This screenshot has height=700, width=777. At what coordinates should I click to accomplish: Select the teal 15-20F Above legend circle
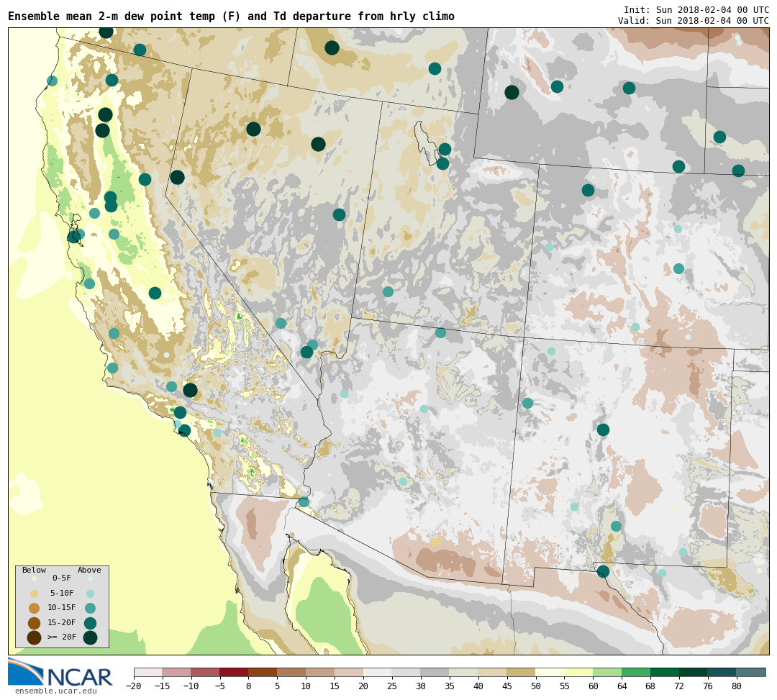coord(90,623)
